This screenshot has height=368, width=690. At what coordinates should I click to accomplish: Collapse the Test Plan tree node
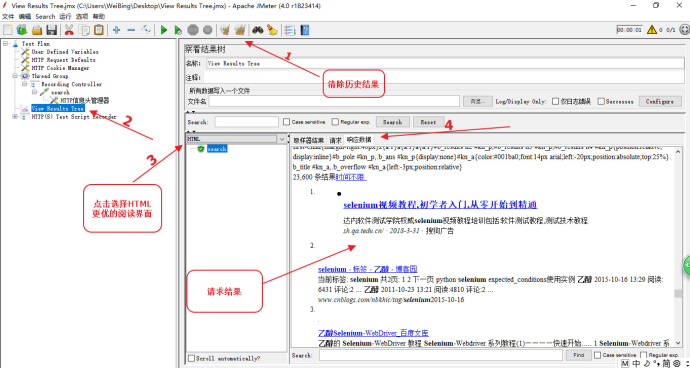(5, 44)
